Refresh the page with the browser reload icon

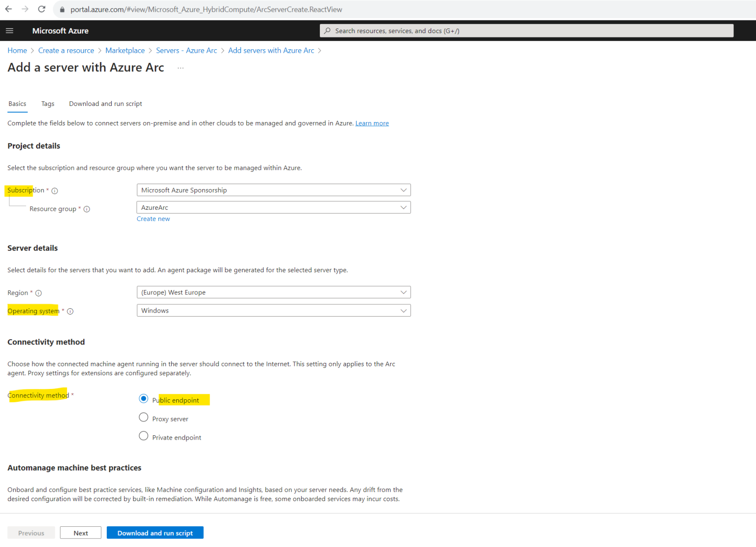41,9
